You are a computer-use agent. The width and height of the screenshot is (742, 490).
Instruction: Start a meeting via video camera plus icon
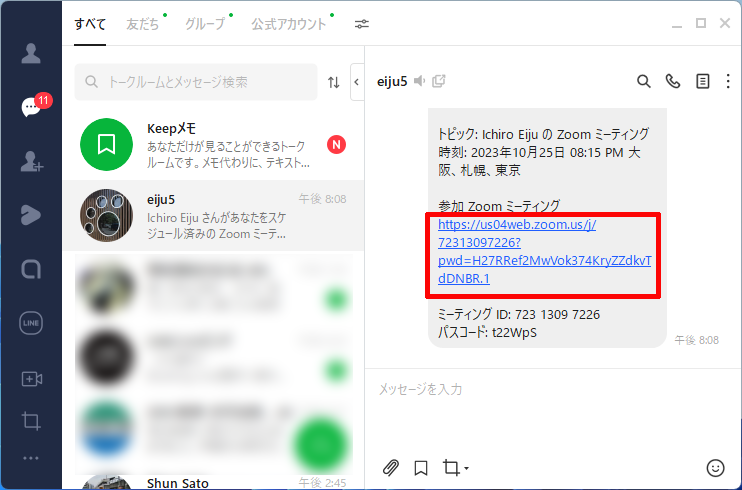[x=32, y=379]
